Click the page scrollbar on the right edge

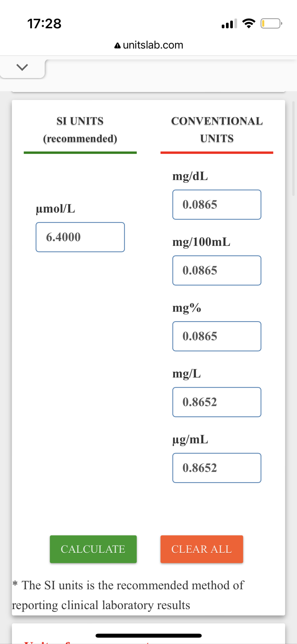[x=293, y=148]
